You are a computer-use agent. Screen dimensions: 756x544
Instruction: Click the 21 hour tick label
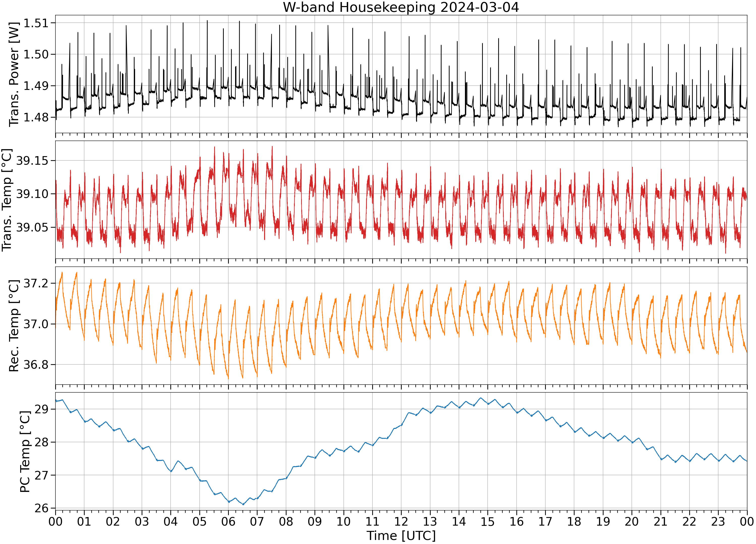coord(660,521)
